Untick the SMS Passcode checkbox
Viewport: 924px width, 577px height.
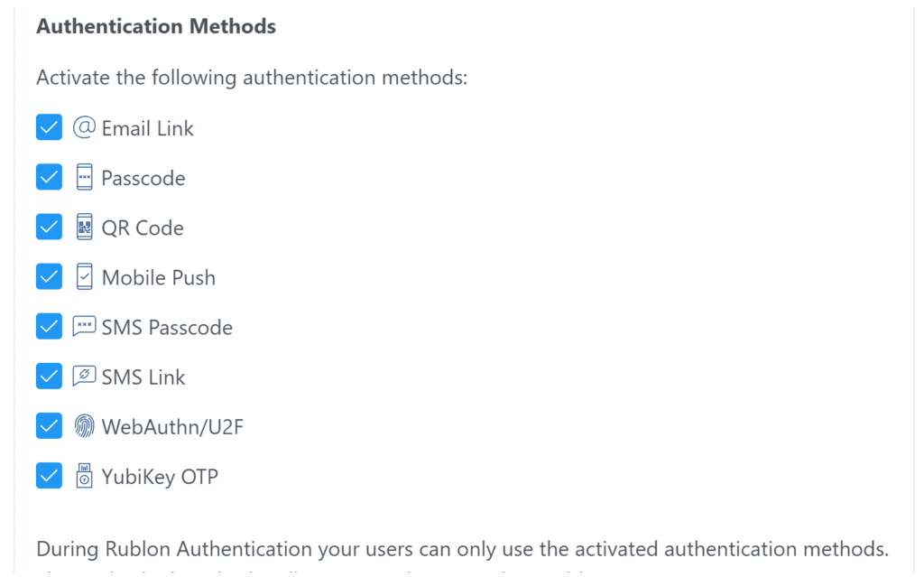click(x=49, y=327)
